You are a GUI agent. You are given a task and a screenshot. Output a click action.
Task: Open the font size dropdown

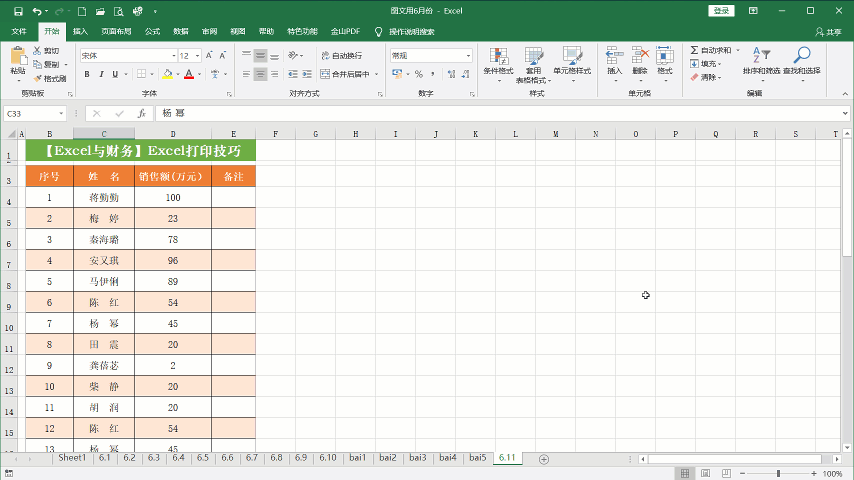[x=197, y=56]
